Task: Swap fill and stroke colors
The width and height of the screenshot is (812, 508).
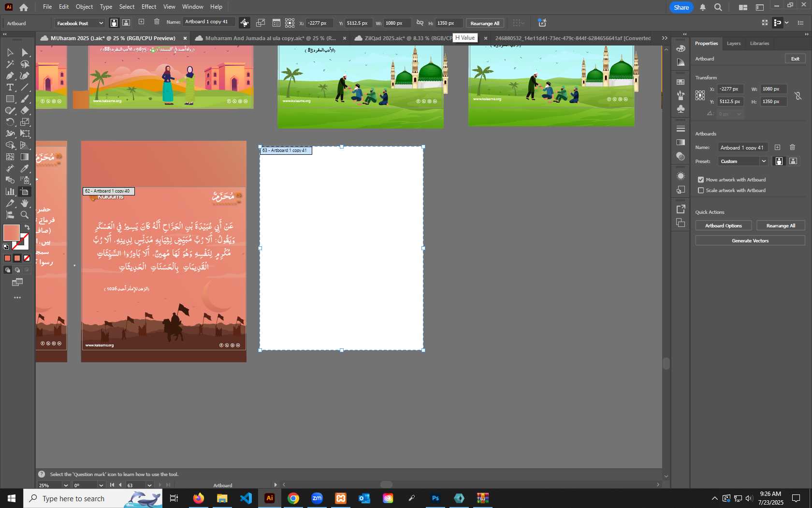Action: pos(27,227)
